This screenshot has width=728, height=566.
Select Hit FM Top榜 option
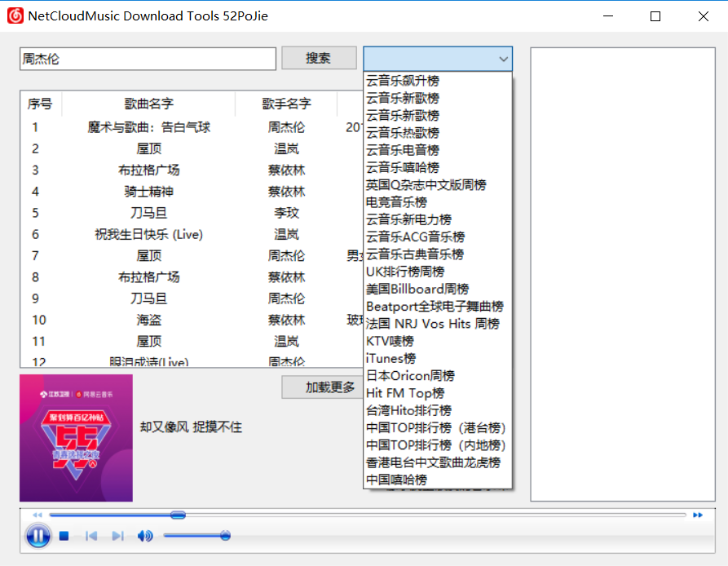pos(437,393)
